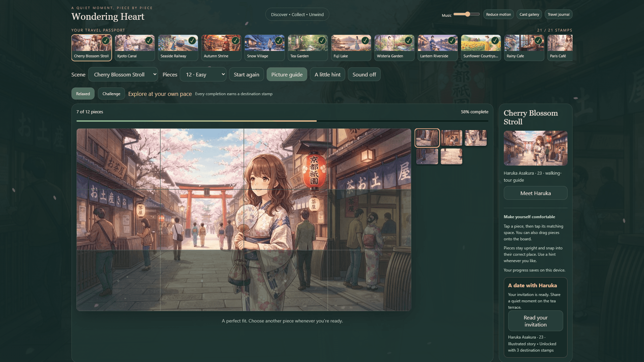
Task: Pick the first piece in bottom tray row
Action: pyautogui.click(x=427, y=156)
